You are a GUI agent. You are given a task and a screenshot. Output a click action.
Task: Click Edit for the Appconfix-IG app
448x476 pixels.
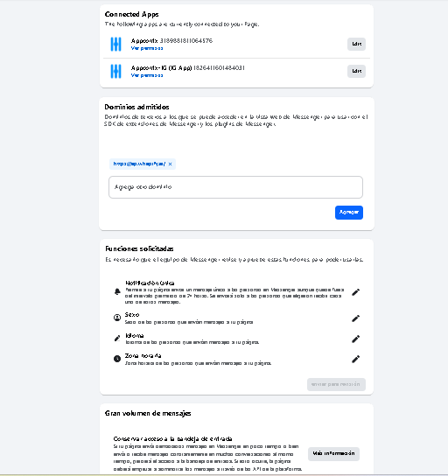356,71
